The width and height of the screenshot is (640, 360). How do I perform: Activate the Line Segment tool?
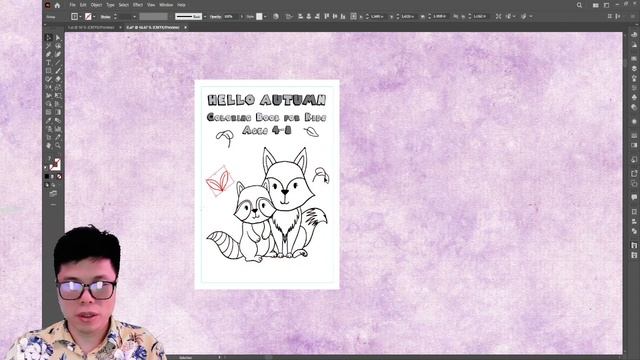click(58, 62)
